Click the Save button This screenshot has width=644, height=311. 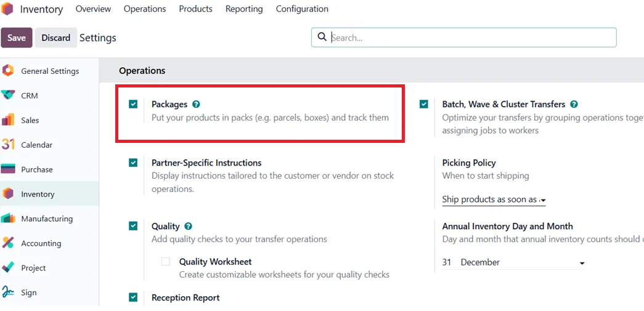17,38
